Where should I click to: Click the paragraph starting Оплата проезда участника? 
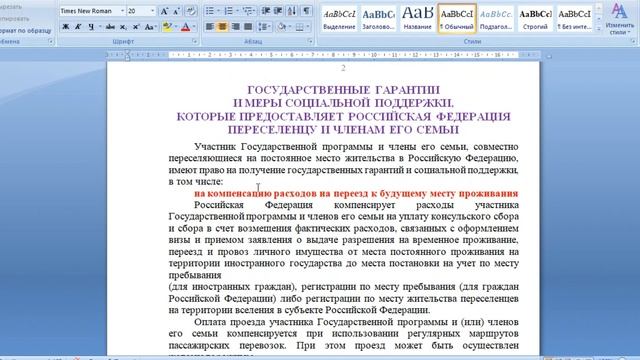click(344, 334)
